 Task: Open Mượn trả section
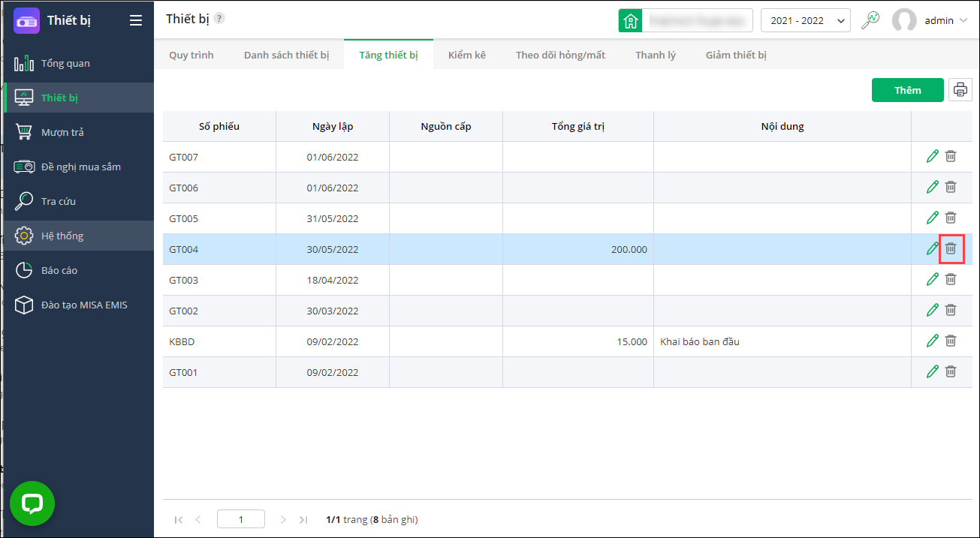(x=78, y=132)
